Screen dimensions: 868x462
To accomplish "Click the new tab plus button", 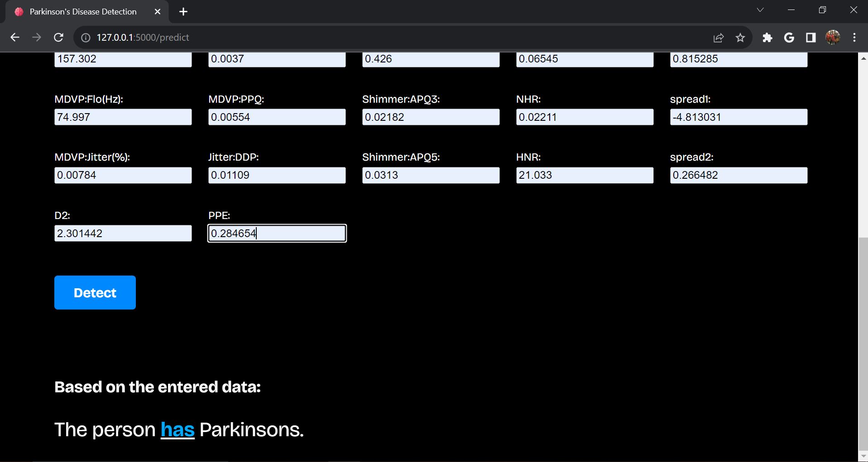I will 183,11.
